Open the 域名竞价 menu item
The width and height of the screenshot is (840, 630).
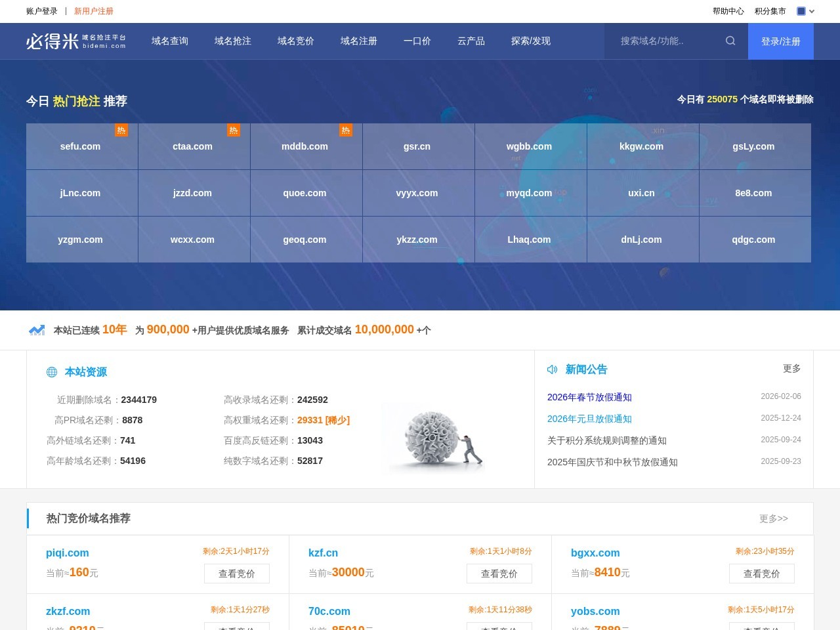[295, 41]
